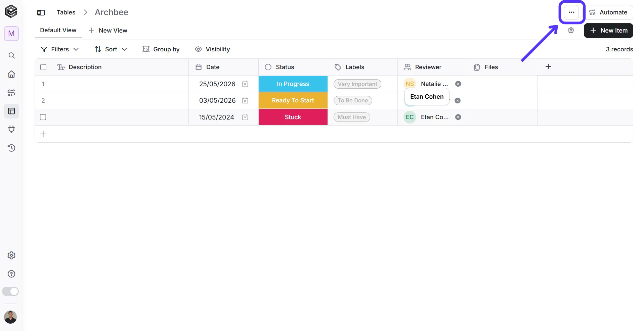Select row number 1

coord(43,84)
